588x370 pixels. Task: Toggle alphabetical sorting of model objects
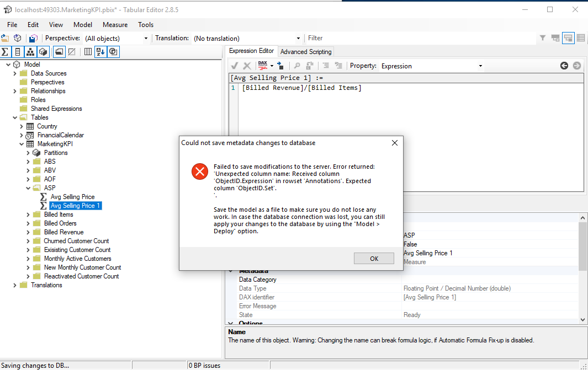pos(100,51)
